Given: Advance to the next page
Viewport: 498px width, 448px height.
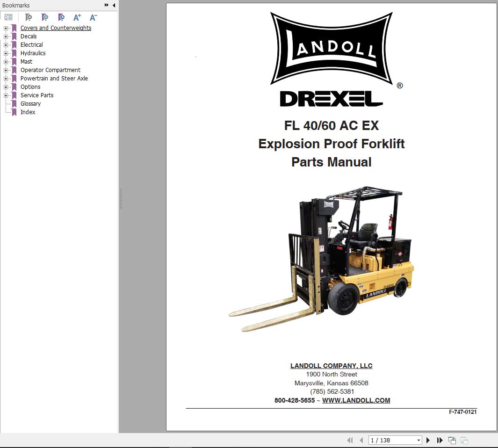Looking at the screenshot, I should [x=428, y=440].
